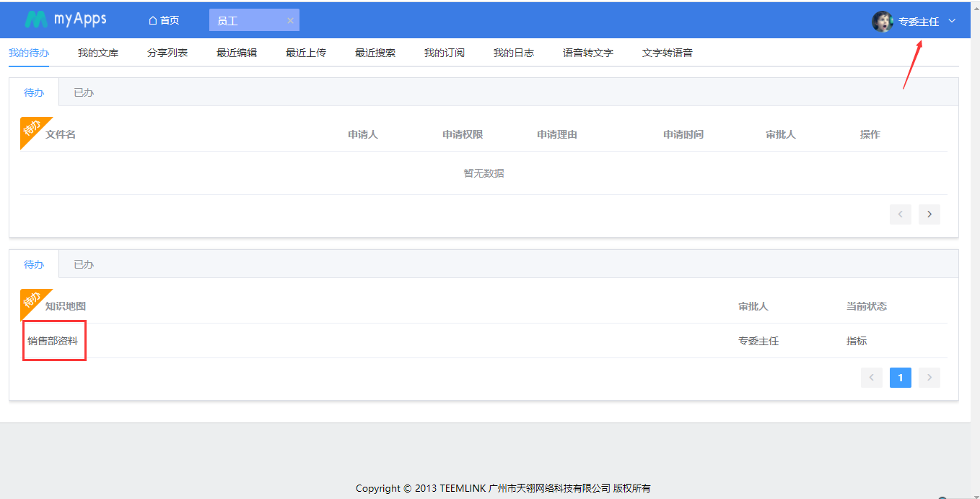Expand the 专委主任 account dropdown arrow
The image size is (980, 499).
pos(952,21)
